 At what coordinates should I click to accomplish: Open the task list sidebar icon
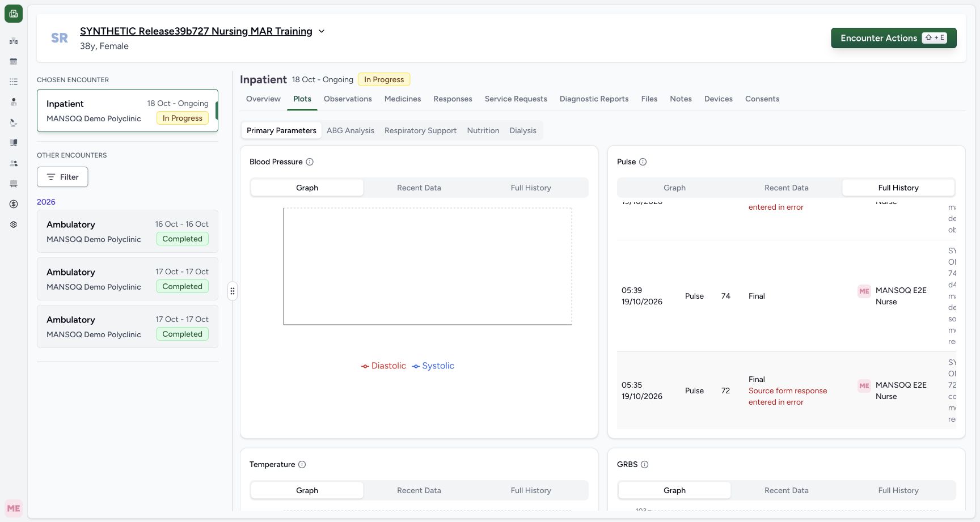(x=14, y=82)
